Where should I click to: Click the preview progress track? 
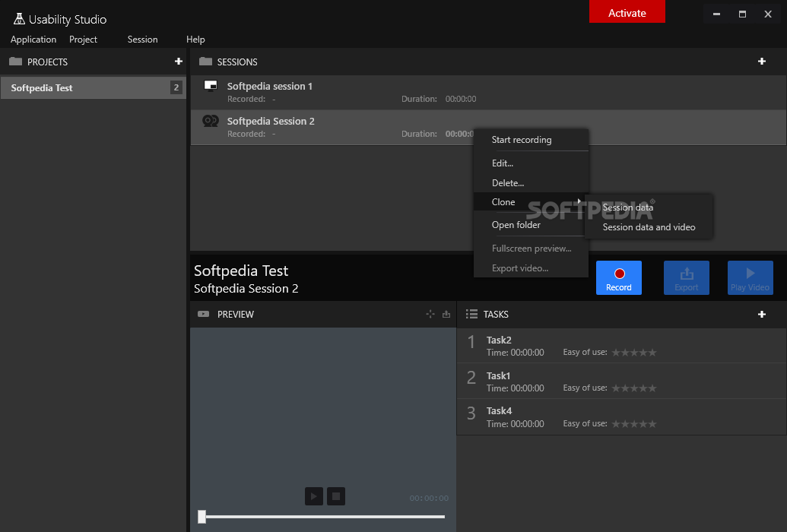(x=325, y=517)
